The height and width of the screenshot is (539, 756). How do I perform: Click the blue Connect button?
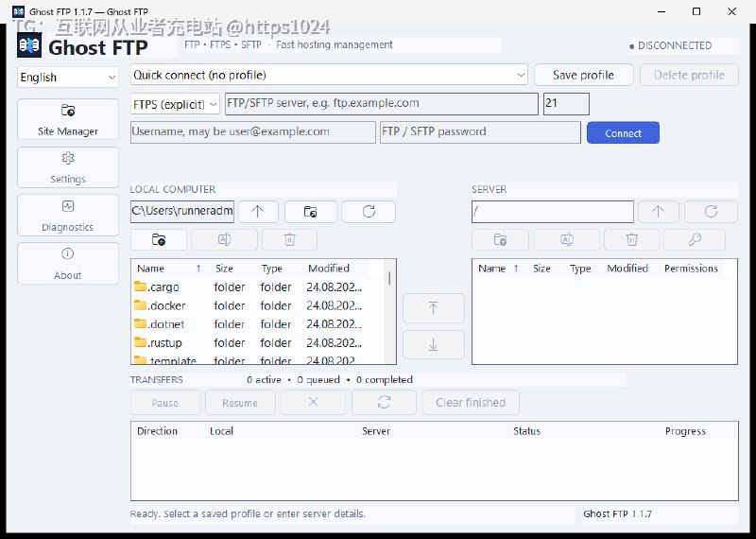623,132
